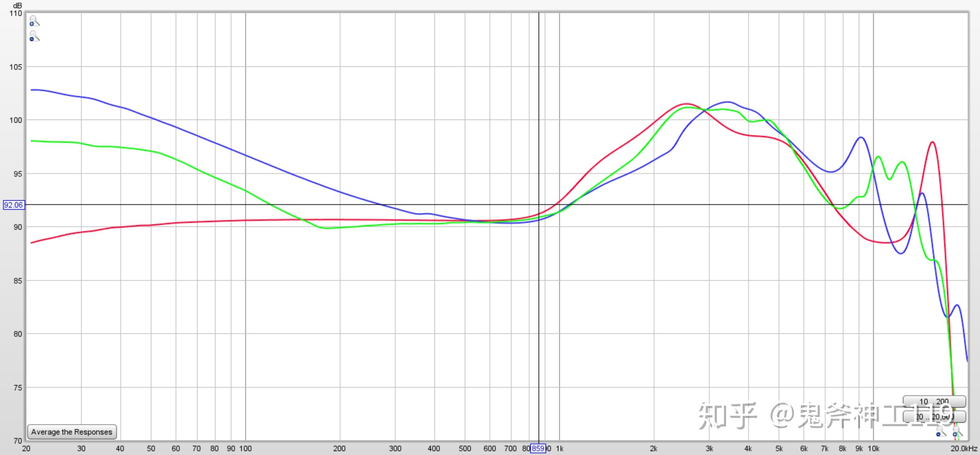Click the 200 frequency axis label
Viewport: 980px width, 455px height.
coord(339,449)
